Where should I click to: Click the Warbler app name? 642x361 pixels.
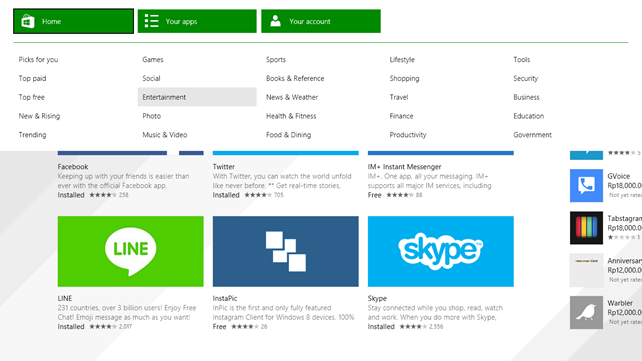click(620, 303)
